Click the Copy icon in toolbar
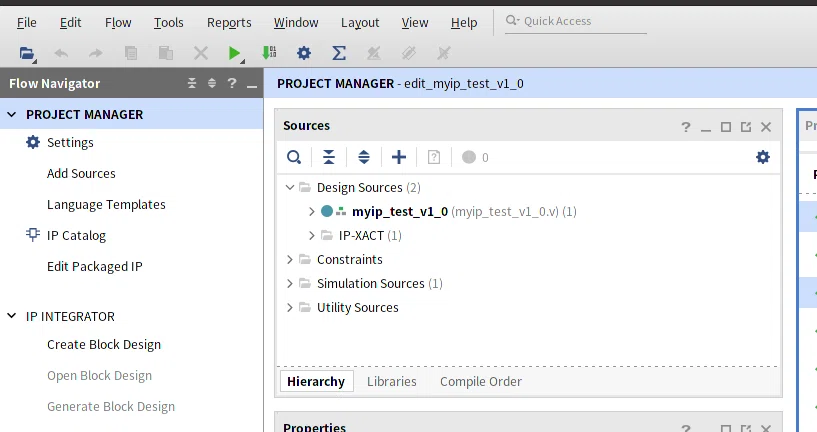This screenshot has height=432, width=817. click(x=131, y=53)
